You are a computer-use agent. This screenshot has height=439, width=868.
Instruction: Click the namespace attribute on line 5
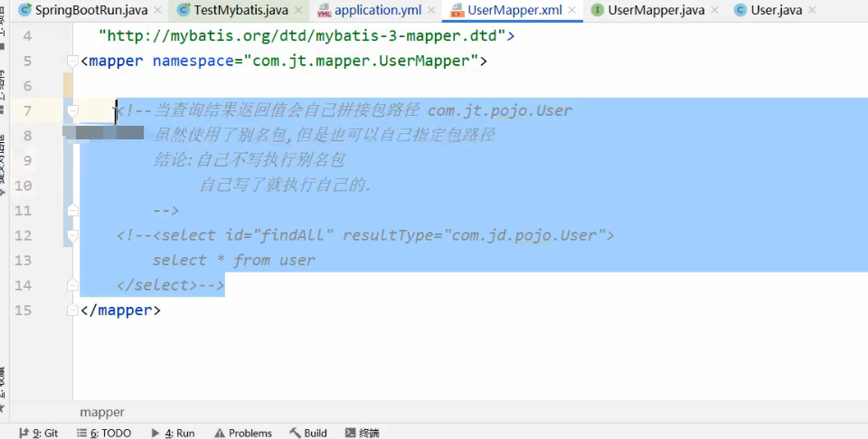pos(193,61)
